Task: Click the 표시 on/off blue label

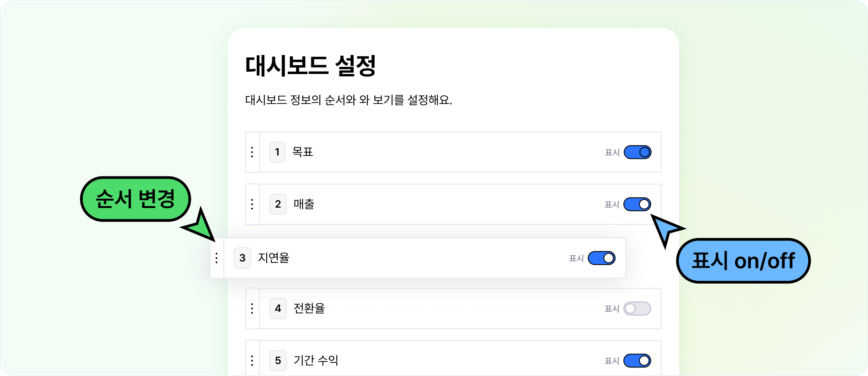Action: point(743,261)
